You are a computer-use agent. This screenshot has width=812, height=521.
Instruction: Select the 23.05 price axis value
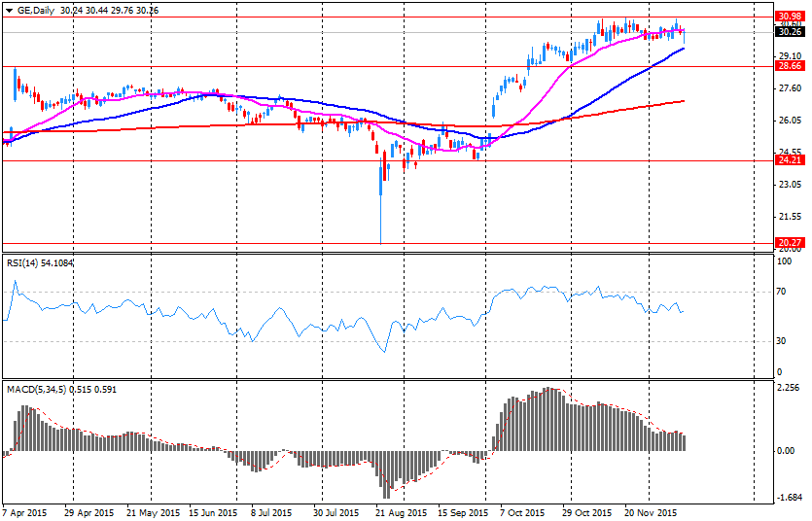(791, 184)
